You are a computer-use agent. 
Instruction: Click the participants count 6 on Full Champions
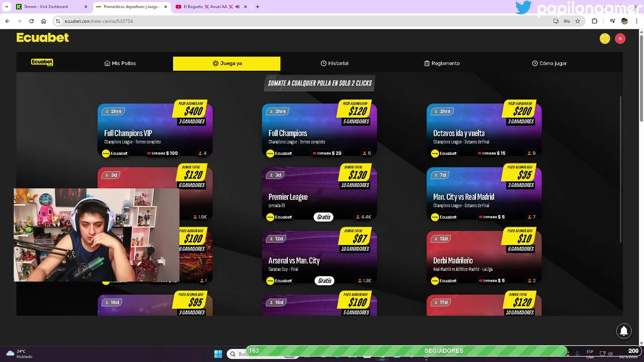click(x=367, y=153)
